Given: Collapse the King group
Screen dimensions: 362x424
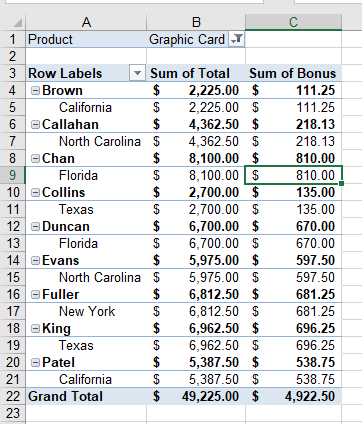Looking at the screenshot, I should click(x=35, y=329).
